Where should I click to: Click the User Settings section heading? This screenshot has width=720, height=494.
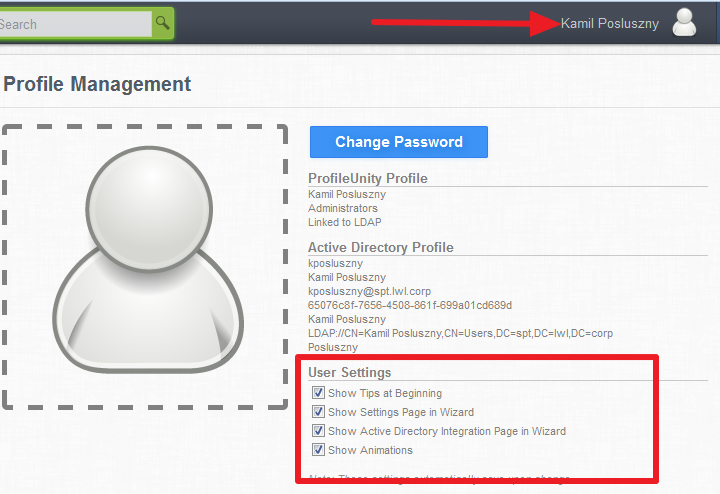coord(349,372)
